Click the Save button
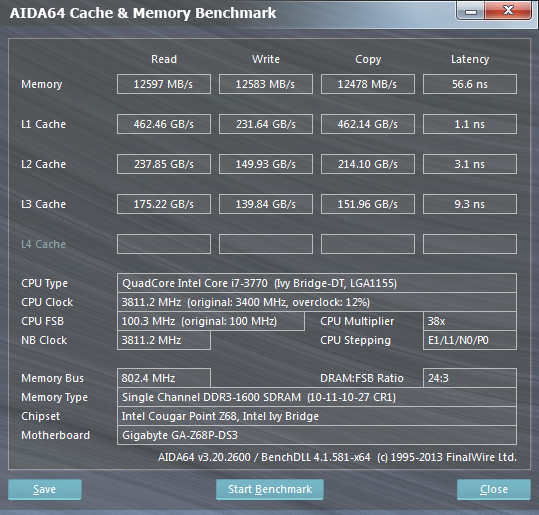The height and width of the screenshot is (515, 539). coord(45,489)
